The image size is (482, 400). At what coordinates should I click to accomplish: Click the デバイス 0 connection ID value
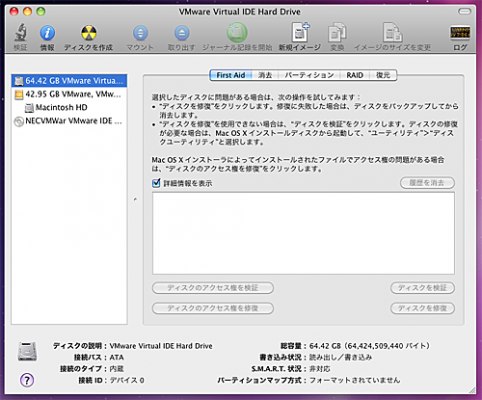click(x=127, y=380)
